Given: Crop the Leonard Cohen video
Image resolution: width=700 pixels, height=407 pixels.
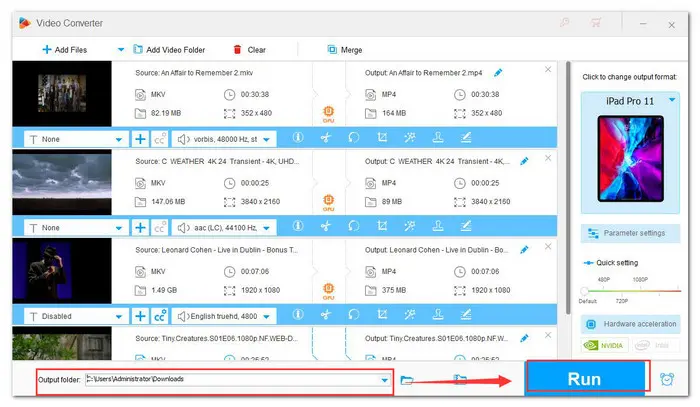Looking at the screenshot, I should [382, 315].
